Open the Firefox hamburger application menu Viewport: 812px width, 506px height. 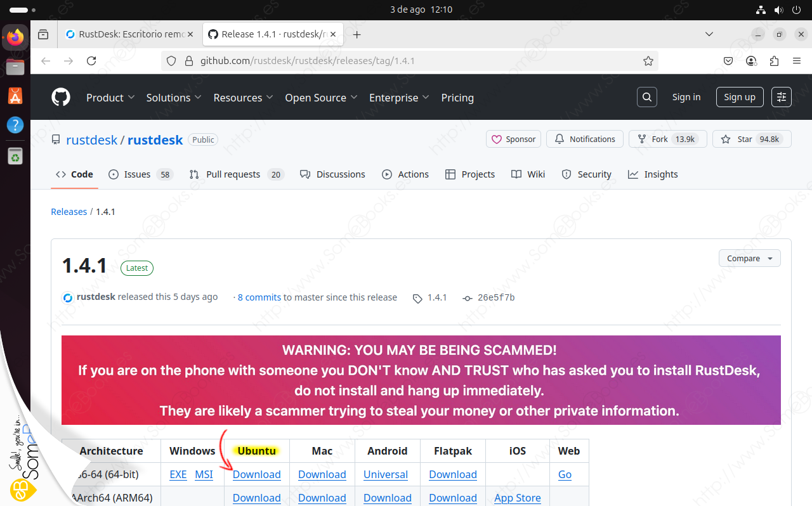(x=797, y=61)
